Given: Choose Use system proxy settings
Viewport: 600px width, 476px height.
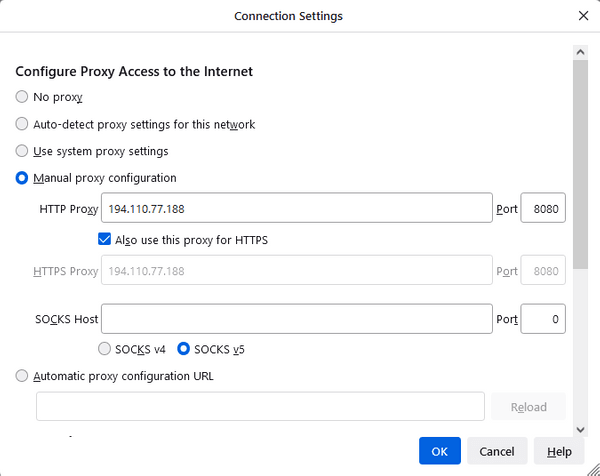Looking at the screenshot, I should (x=22, y=151).
